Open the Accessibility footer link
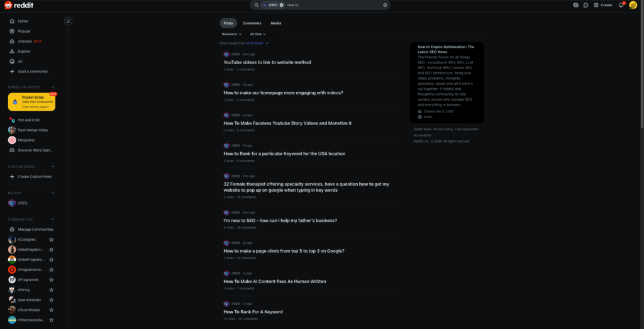 click(x=422, y=135)
